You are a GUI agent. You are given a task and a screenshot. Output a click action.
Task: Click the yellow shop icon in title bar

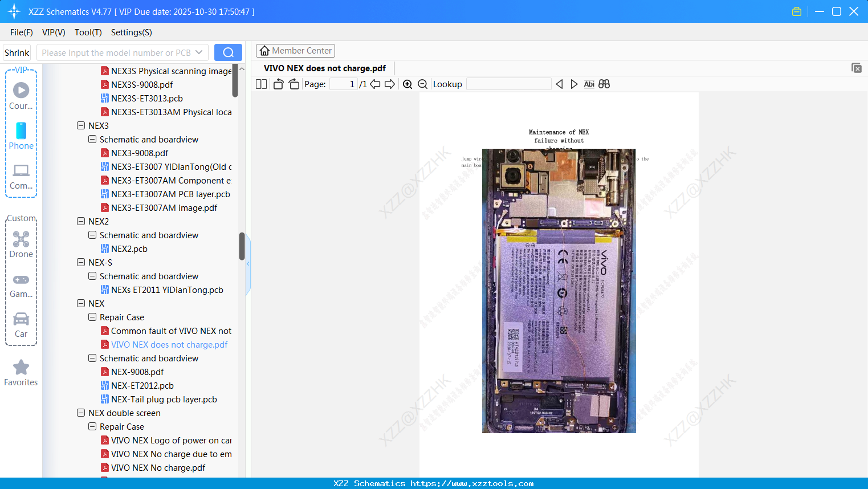(x=797, y=11)
